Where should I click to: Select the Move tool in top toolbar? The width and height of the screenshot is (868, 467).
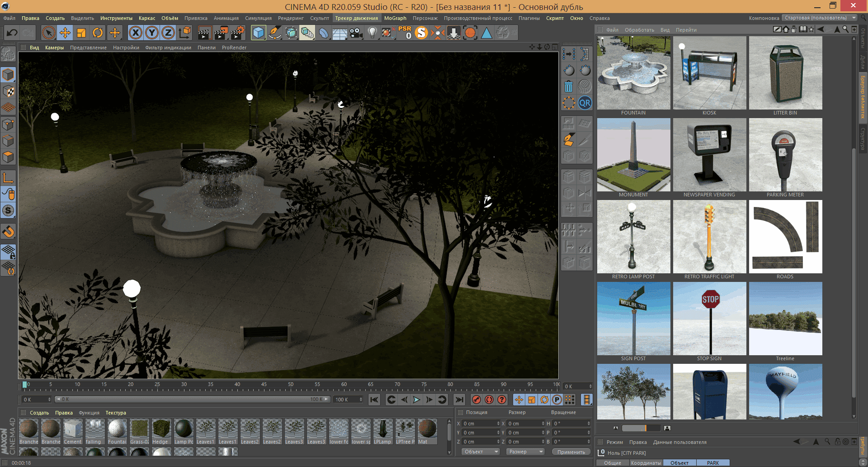pyautogui.click(x=65, y=33)
